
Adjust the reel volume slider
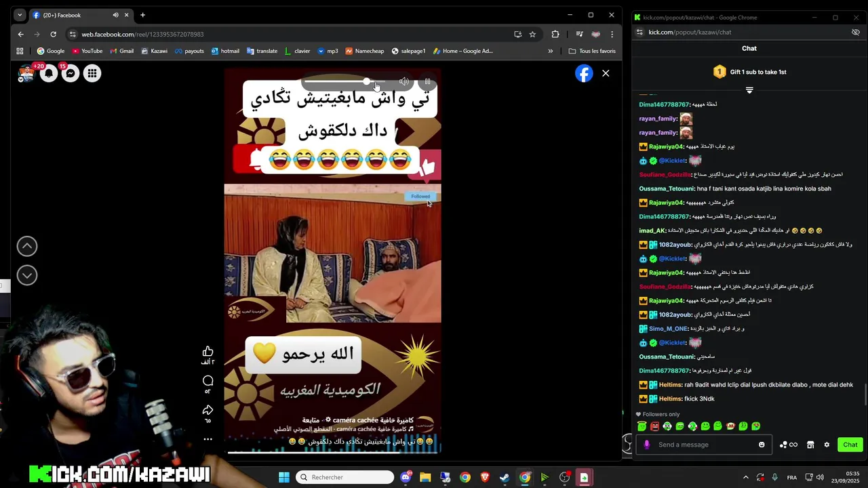(x=344, y=81)
